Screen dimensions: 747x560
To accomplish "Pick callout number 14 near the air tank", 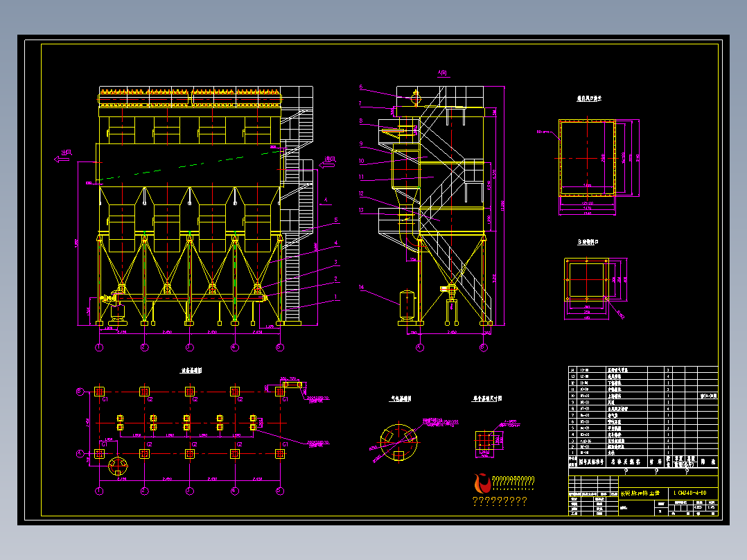I will pyautogui.click(x=361, y=288).
